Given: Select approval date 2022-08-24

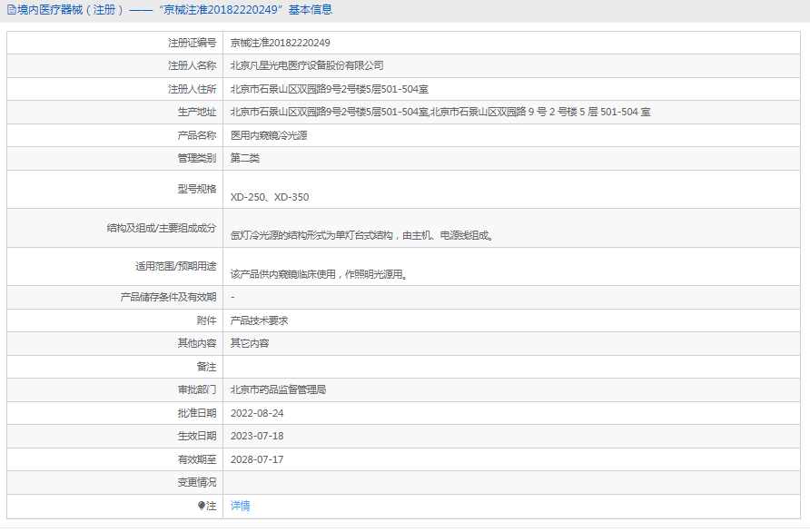Looking at the screenshot, I should coord(257,413).
